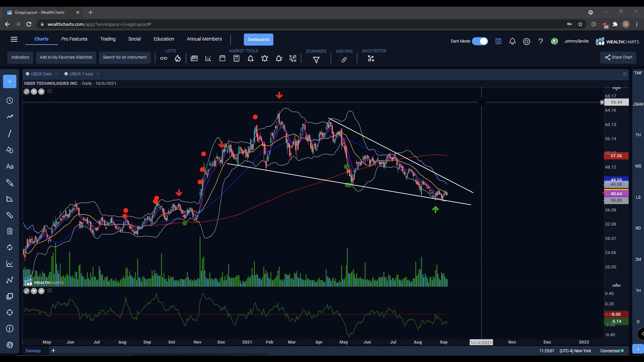Open the grid widgets market tool icon
644x362 pixels.
[293, 58]
